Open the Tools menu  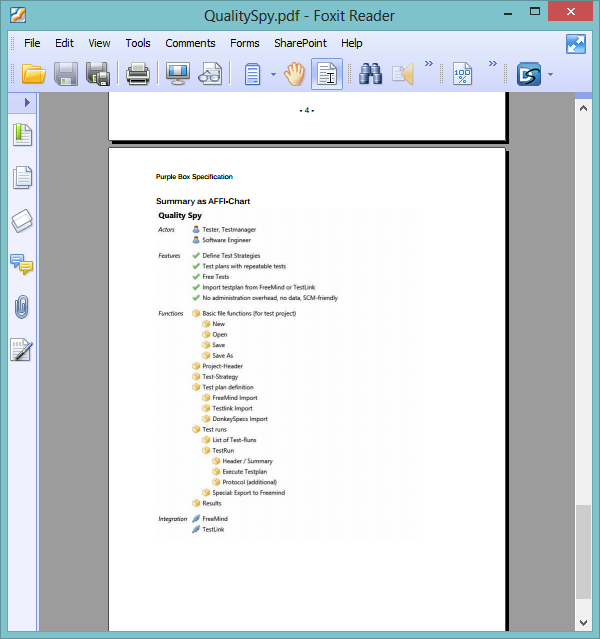(138, 43)
